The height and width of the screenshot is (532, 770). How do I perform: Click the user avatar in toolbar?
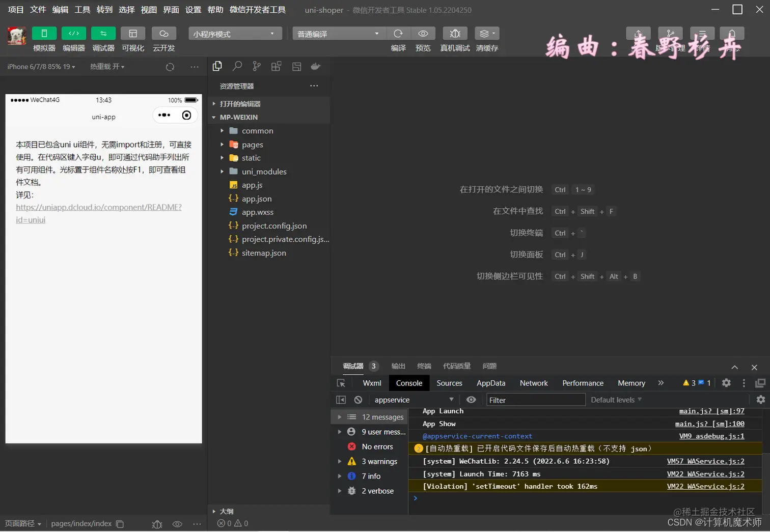click(16, 36)
